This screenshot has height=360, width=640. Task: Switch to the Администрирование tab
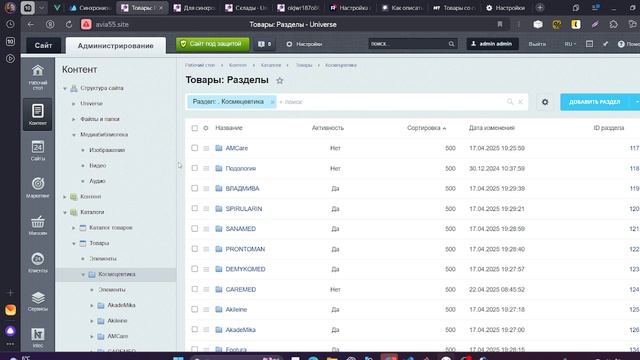click(x=116, y=45)
